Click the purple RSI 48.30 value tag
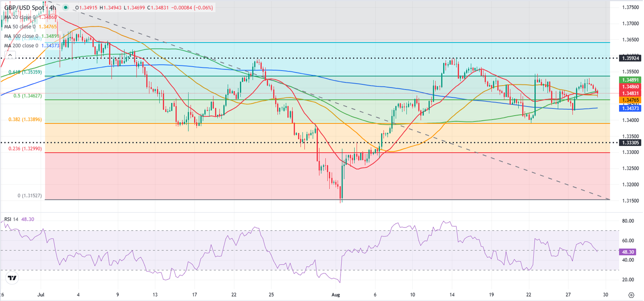Screen dimensions: 644x301 coord(628,252)
